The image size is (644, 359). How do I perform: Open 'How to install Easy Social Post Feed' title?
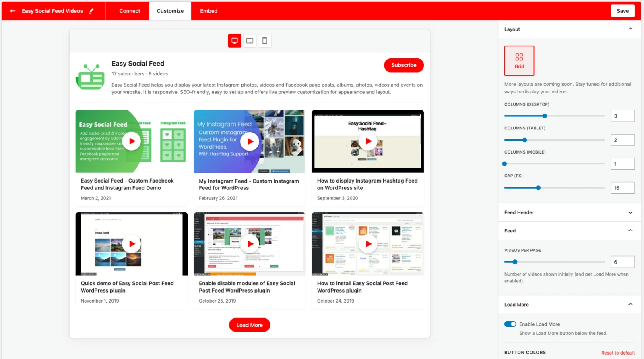tap(362, 287)
